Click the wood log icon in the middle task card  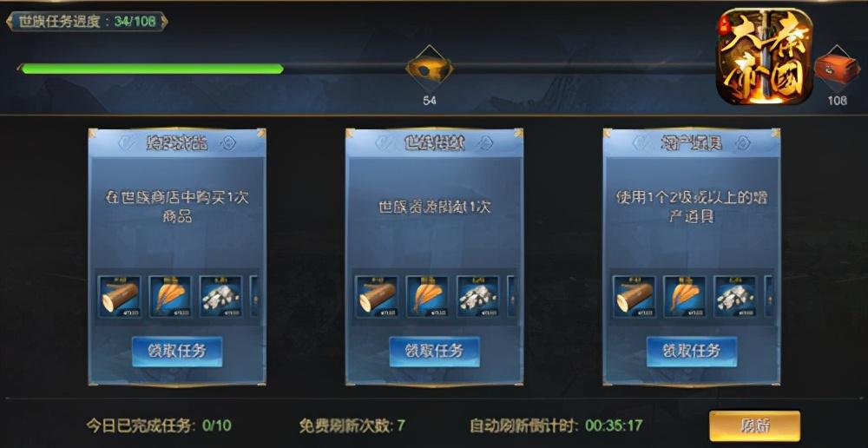tap(377, 297)
